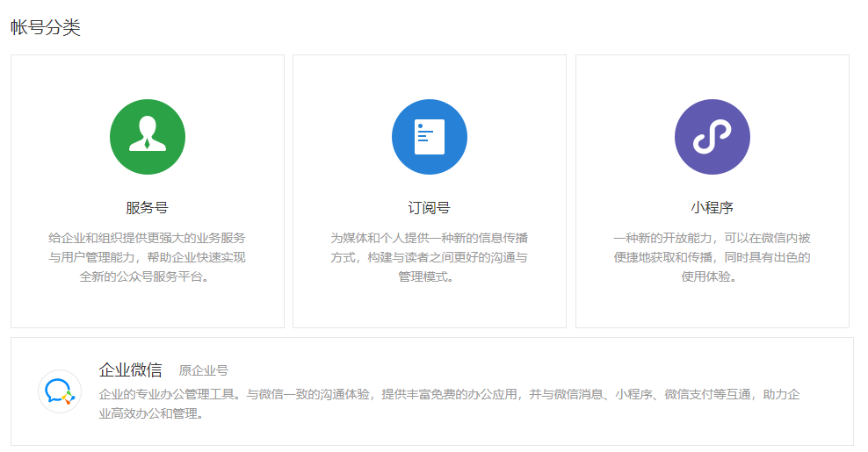Open the 订阅号 title link
Viewport: 868px width, 452px height.
(429, 207)
